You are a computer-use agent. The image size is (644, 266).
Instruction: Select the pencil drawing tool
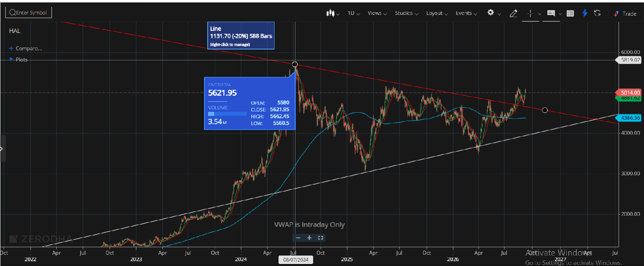pos(514,13)
